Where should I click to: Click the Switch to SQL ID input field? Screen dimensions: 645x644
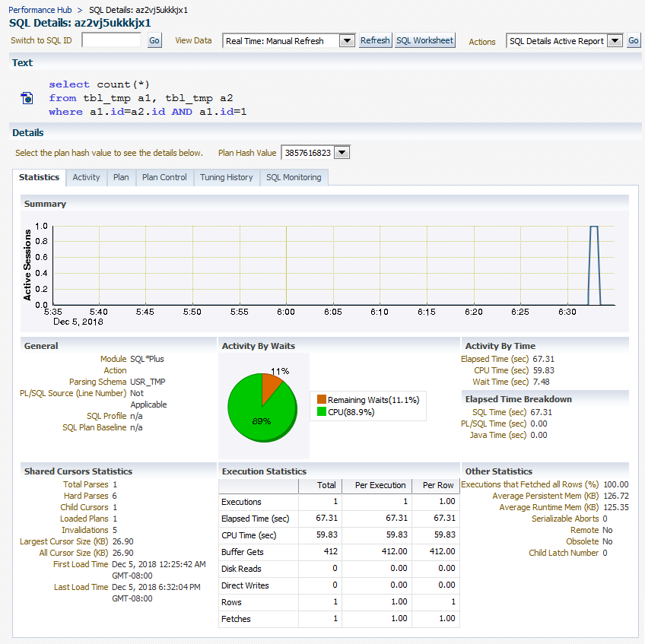(110, 40)
